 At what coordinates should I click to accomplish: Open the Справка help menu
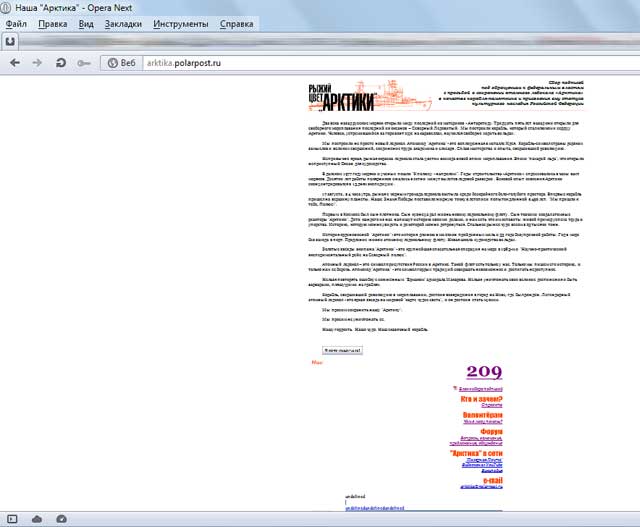point(236,22)
